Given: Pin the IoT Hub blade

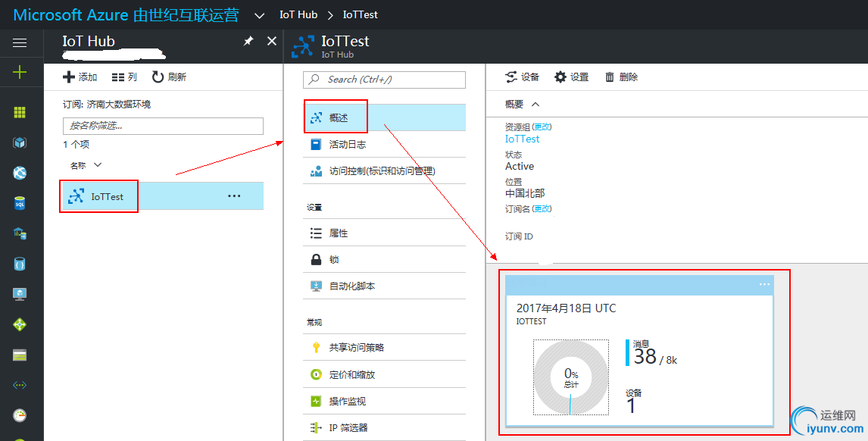Looking at the screenshot, I should tap(248, 42).
